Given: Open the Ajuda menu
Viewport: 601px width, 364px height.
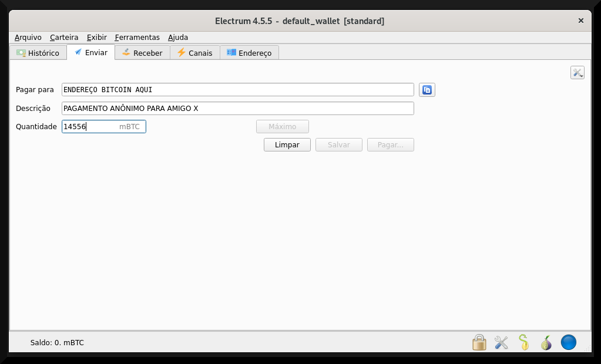Looking at the screenshot, I should click(178, 37).
